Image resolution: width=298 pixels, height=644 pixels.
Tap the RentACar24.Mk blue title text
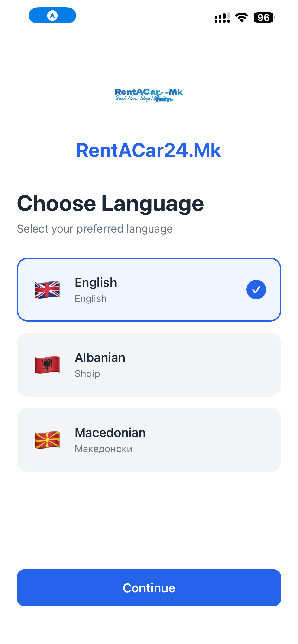tap(149, 150)
